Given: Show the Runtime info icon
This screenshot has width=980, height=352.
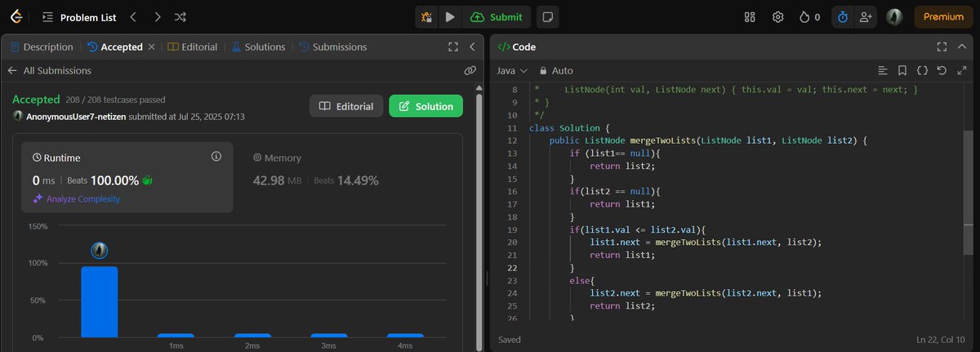Looking at the screenshot, I should click(216, 156).
